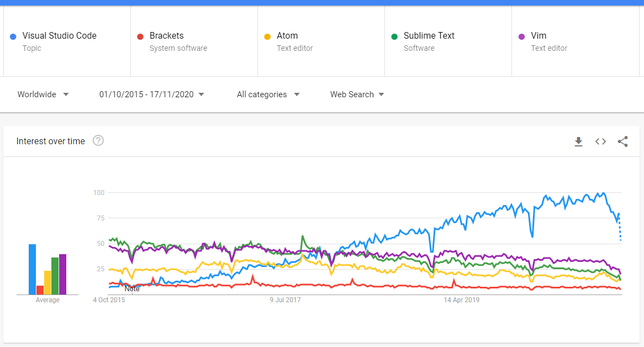
Task: Click the Note annotation on the chart
Action: click(x=133, y=288)
